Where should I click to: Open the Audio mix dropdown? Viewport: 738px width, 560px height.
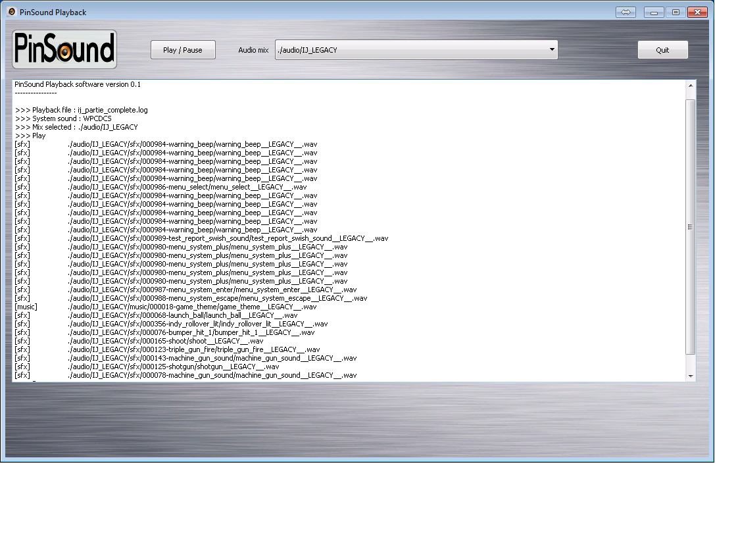click(x=416, y=50)
